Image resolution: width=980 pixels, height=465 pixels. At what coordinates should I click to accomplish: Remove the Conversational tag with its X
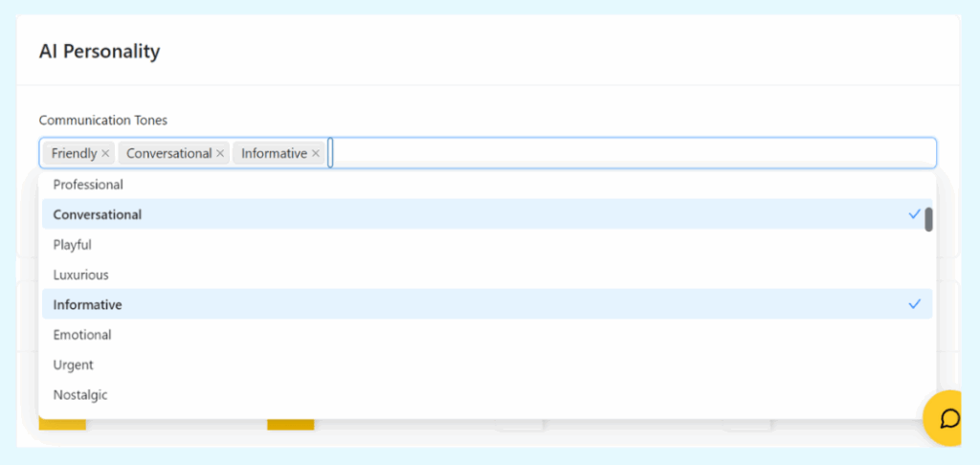pyautogui.click(x=220, y=153)
